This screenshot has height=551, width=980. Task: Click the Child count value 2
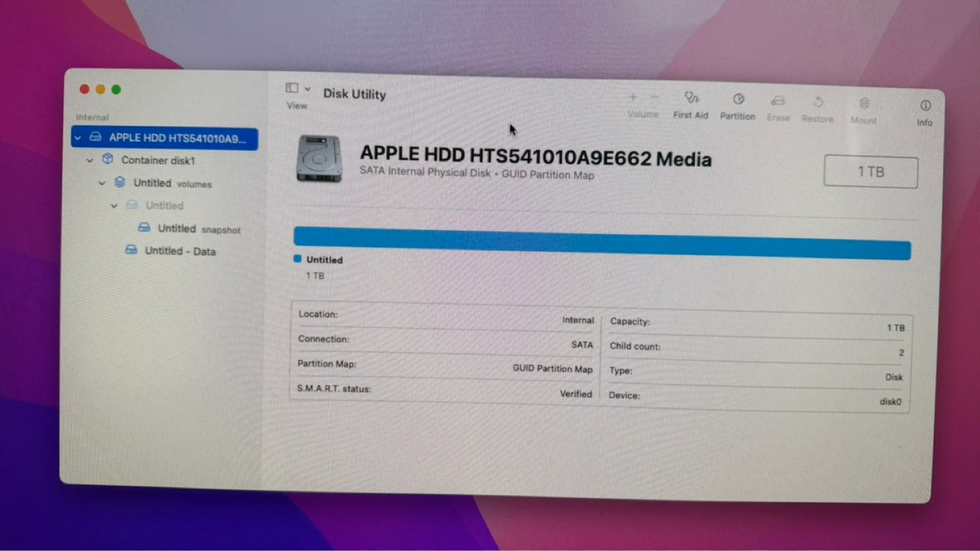[901, 352]
